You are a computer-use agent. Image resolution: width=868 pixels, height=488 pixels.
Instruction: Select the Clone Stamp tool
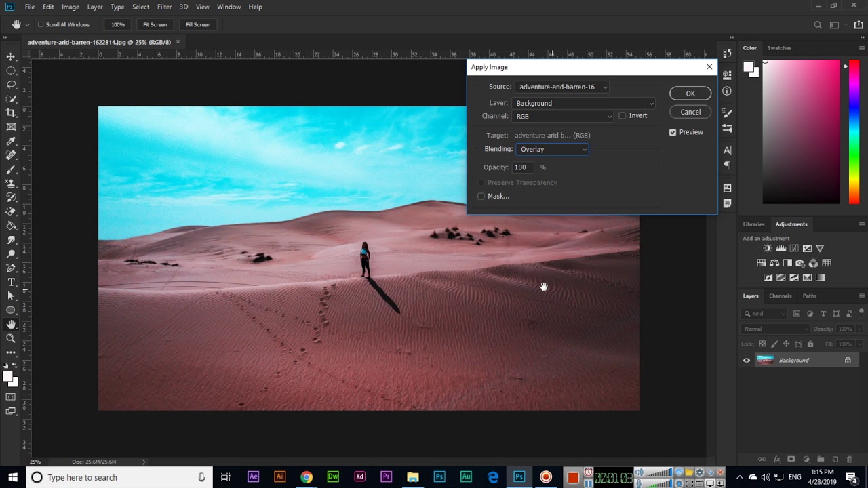point(11,183)
